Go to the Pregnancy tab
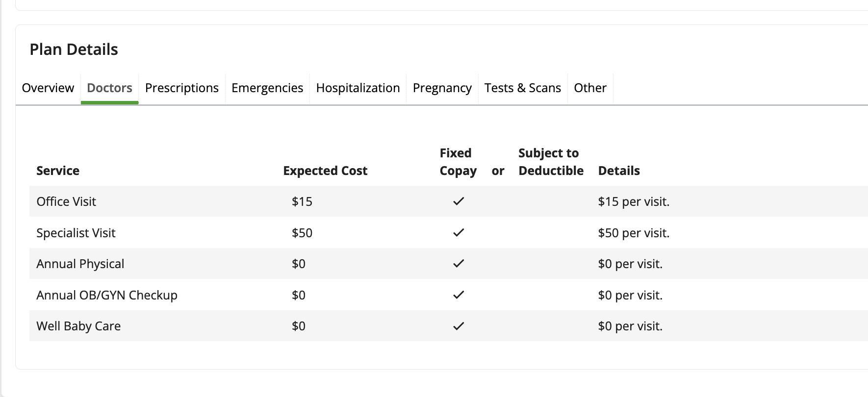The height and width of the screenshot is (397, 868). point(442,88)
